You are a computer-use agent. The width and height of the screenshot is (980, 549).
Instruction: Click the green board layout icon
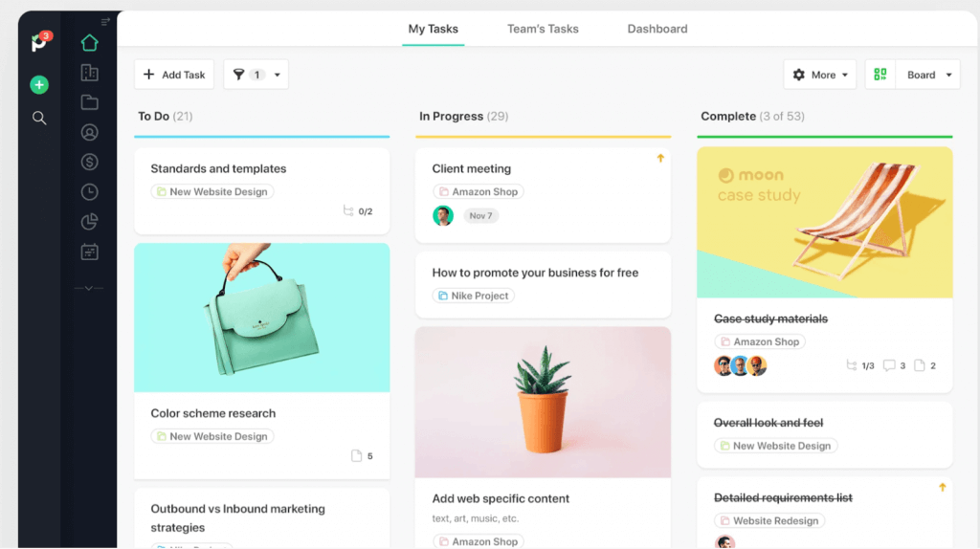coord(880,75)
